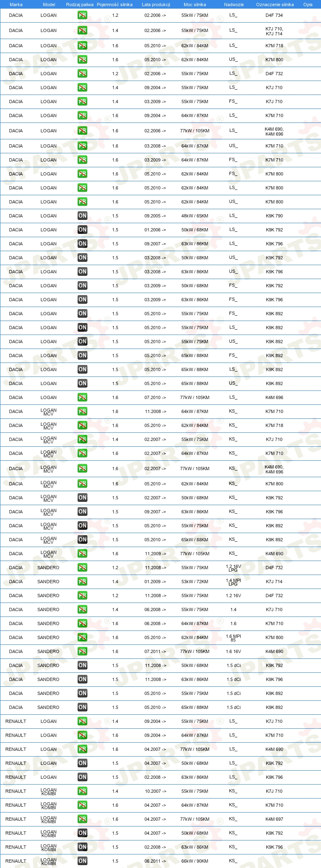Click production date 01.2006 ->
The width and height of the screenshot is (321, 868).
pyautogui.click(x=155, y=230)
